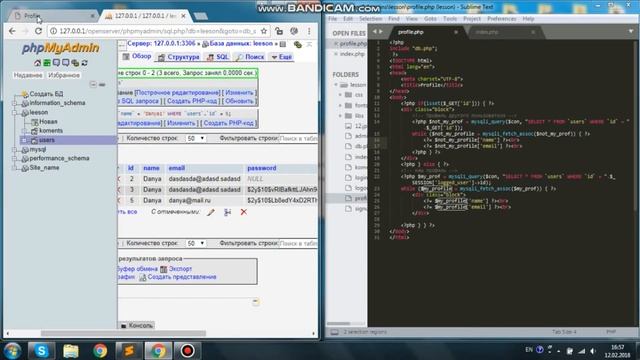The width and height of the screenshot is (640, 360).
Task: Open Sublime Text File menu
Action: (x=333, y=19)
